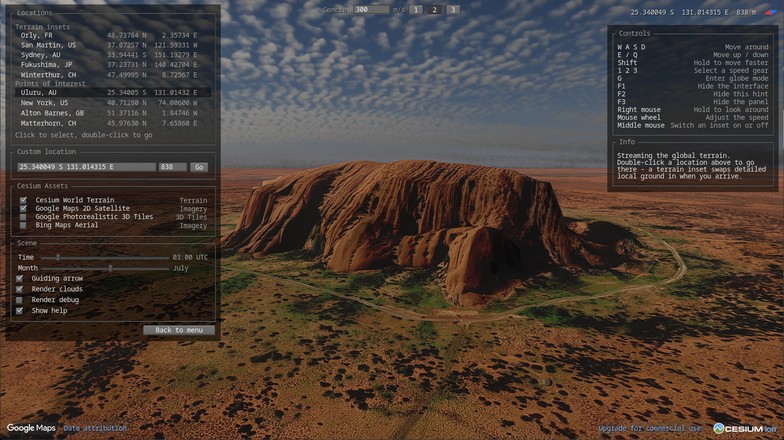The width and height of the screenshot is (784, 440).
Task: Enable the Bing Maps Aerial checkbox
Action: [23, 226]
